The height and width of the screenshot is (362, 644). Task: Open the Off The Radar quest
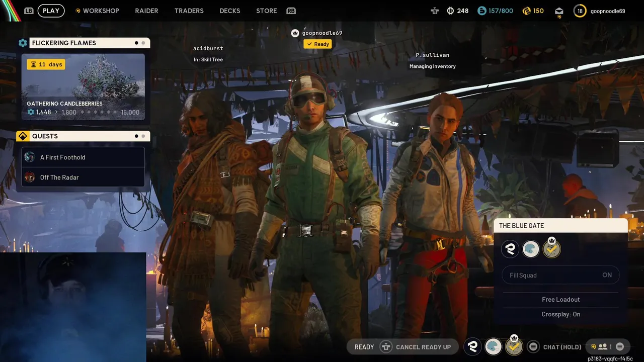[83, 177]
